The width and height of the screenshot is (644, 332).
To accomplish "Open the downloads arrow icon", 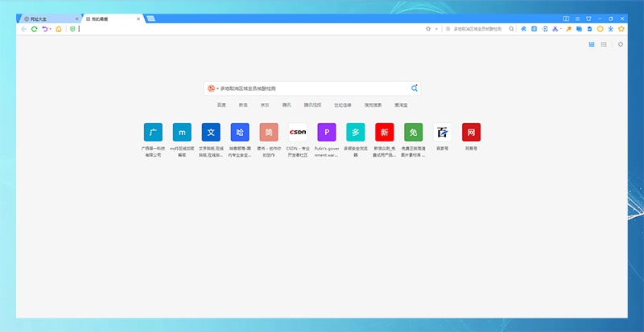I will point(611,29).
